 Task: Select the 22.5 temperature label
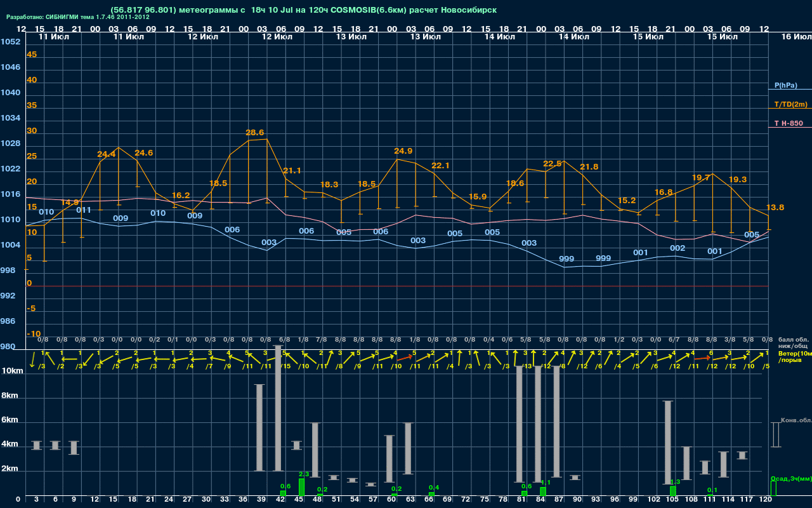[553, 164]
